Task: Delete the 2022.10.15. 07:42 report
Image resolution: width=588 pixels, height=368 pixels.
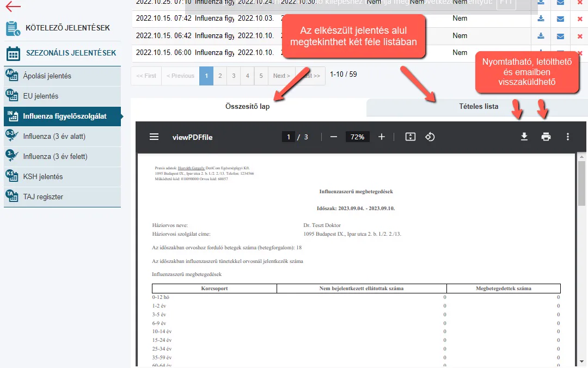Action: pos(580,19)
